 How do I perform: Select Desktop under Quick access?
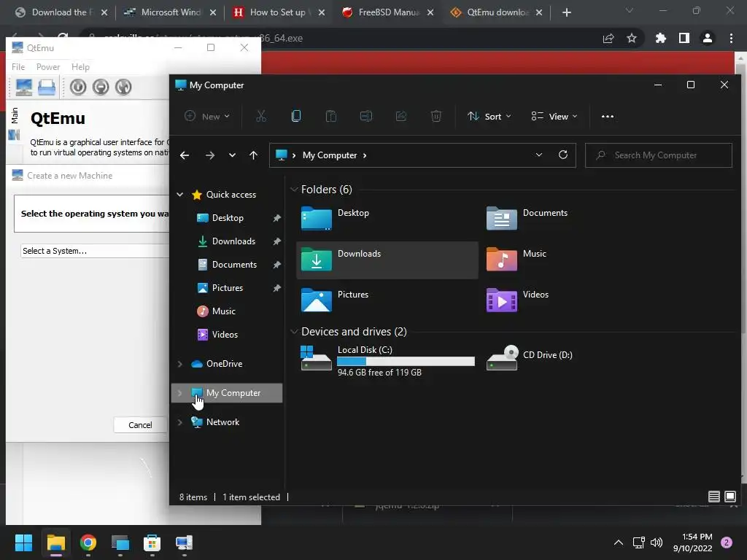228,217
